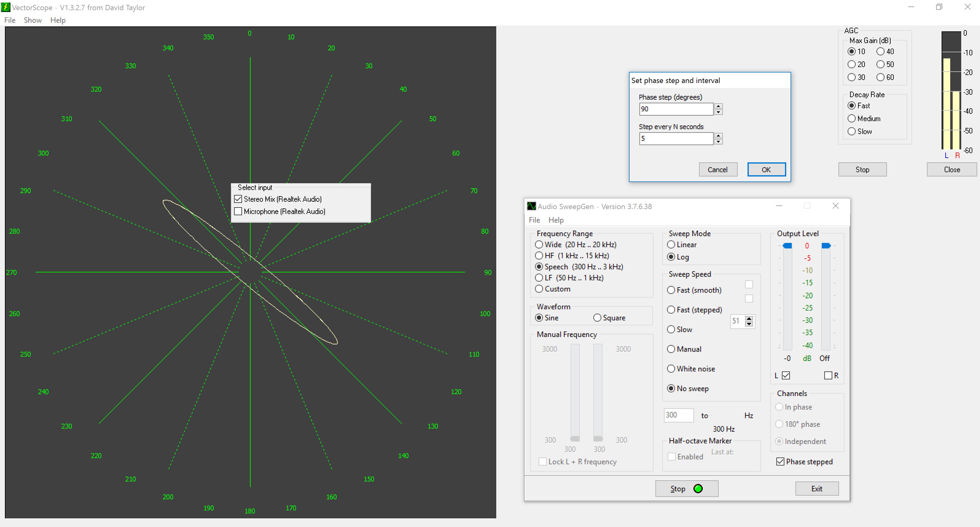Click the green status indicator on Stop button

click(698, 489)
